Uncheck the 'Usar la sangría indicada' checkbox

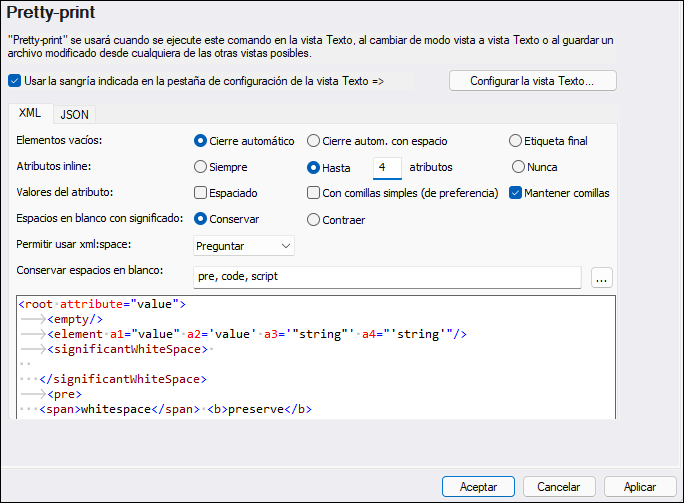coord(14,81)
